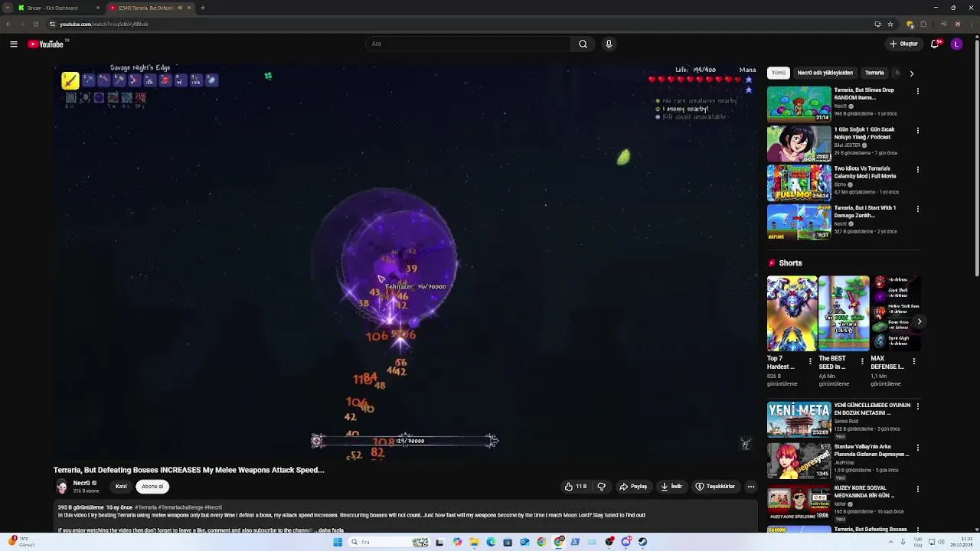Open Chrome three-dot menu

tap(971, 24)
